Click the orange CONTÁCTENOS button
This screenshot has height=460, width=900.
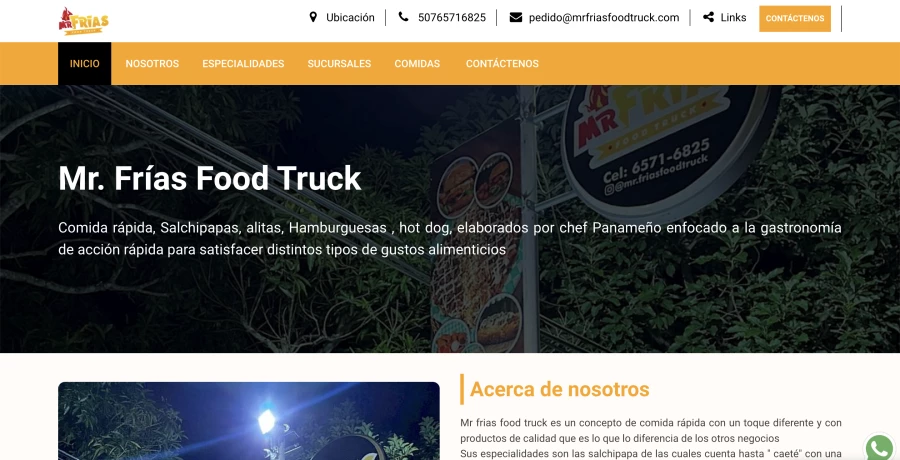click(x=794, y=18)
